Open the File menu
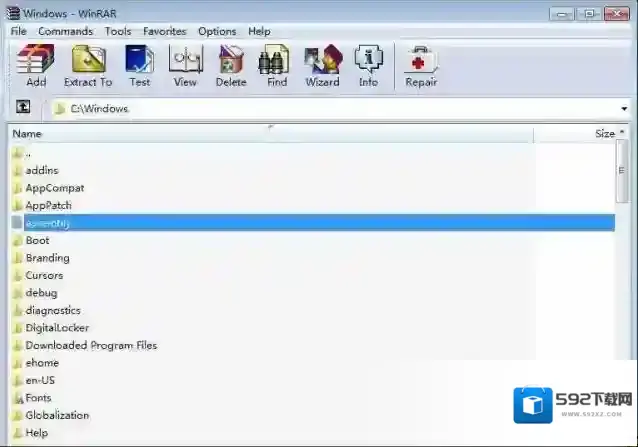Image resolution: width=638 pixels, height=447 pixels. [18, 31]
